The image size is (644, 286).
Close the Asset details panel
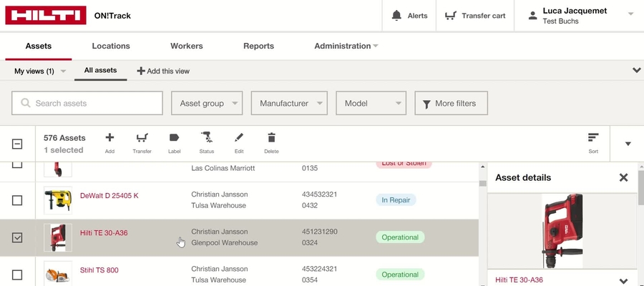click(623, 177)
